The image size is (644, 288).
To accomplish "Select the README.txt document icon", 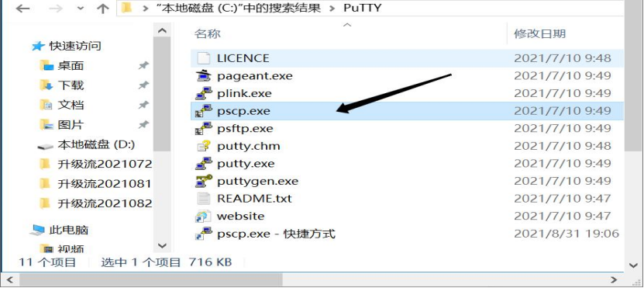I will point(204,199).
